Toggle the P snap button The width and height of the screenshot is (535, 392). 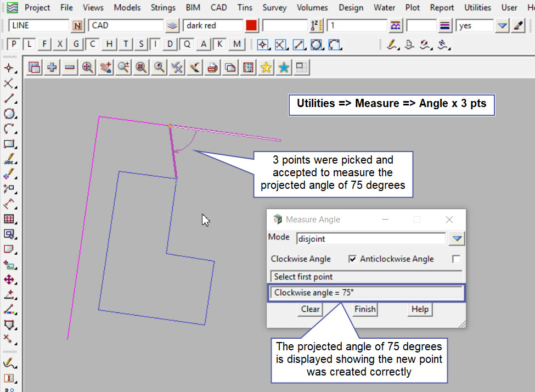pyautogui.click(x=14, y=44)
